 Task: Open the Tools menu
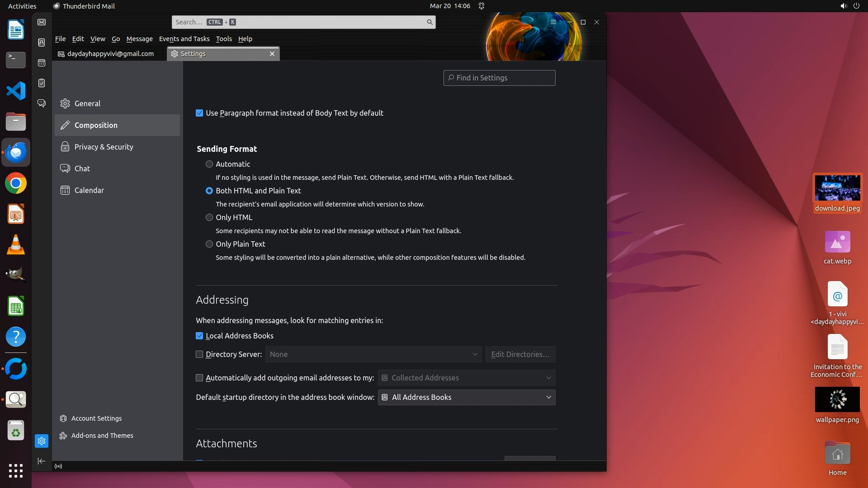pos(223,39)
